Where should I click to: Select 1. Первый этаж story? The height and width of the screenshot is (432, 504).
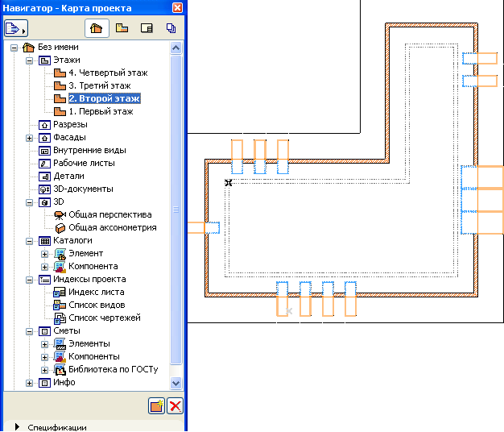coord(101,111)
